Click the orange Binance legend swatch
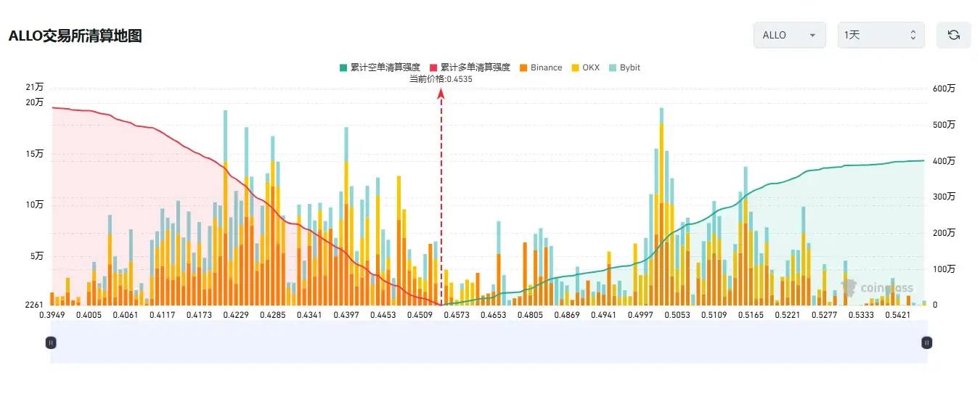980x394 pixels. click(x=524, y=67)
